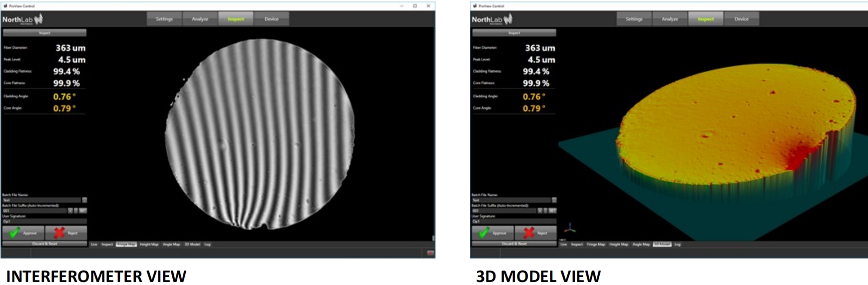Click the green checkmark Approve icon in right window
The image size is (868, 285).
coord(484,232)
